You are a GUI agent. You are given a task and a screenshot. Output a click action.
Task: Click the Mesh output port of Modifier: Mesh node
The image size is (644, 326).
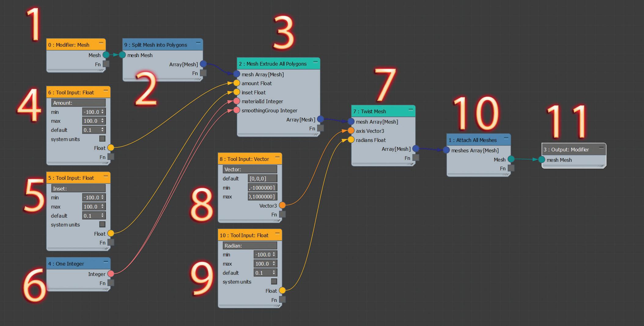click(x=106, y=55)
